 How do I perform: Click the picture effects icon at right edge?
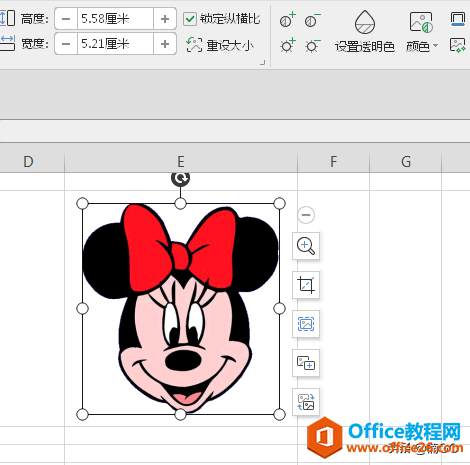point(458,45)
